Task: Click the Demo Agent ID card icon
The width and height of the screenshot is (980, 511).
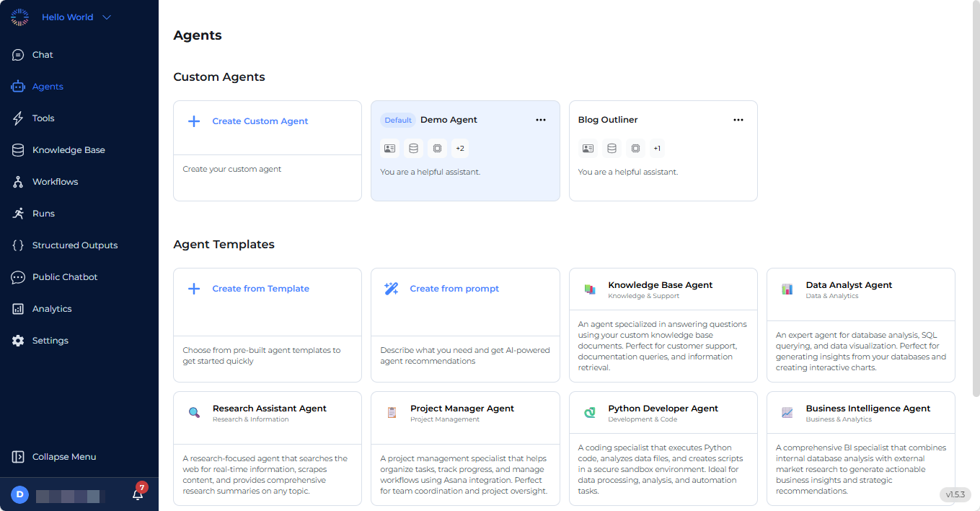Action: 390,149
